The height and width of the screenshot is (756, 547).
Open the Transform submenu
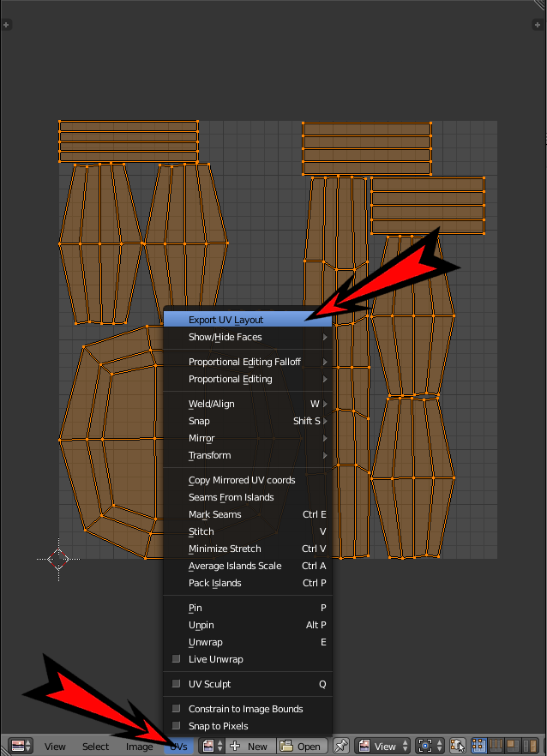coord(248,455)
